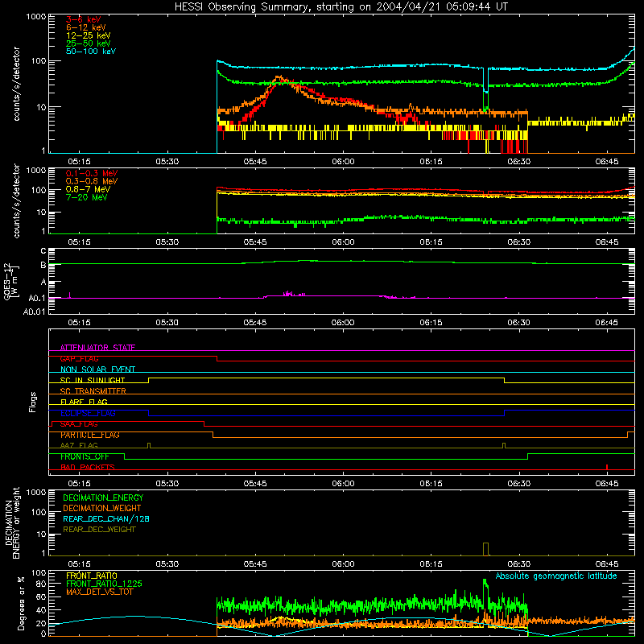Select the 12-25 keV legend label

89,35
